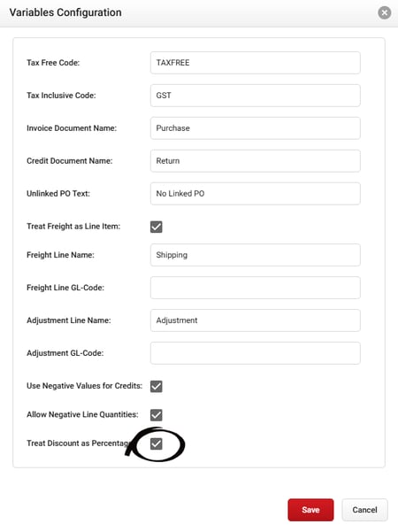Disable Allow Negative Line Quantities checkbox
Image resolution: width=398 pixels, height=532 pixels.
[157, 414]
